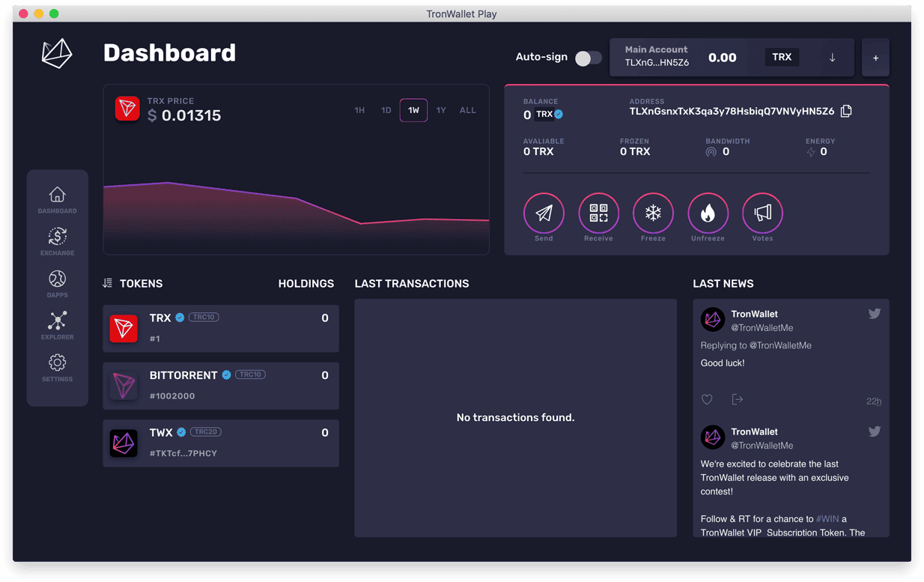Open the Exchange sidebar icon

click(57, 237)
